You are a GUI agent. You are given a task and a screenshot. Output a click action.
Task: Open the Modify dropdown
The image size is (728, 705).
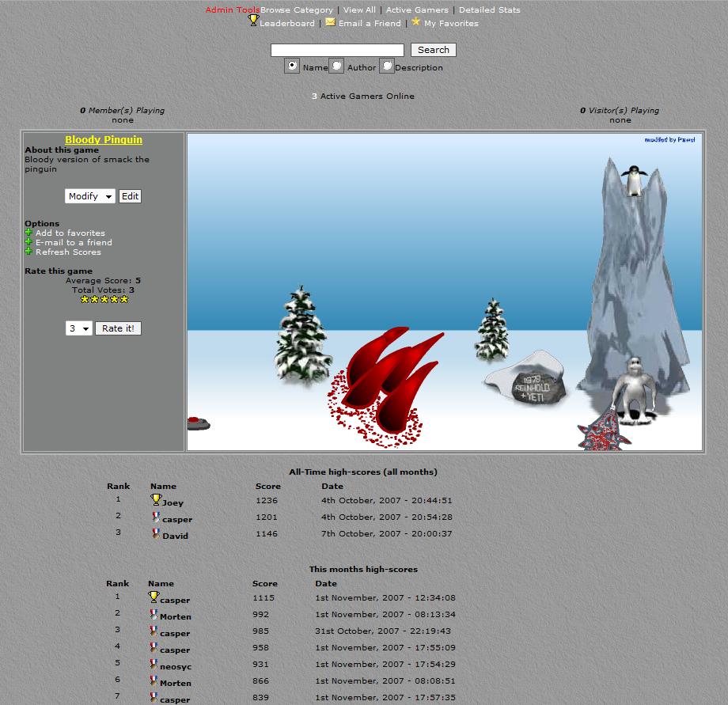pyautogui.click(x=89, y=196)
